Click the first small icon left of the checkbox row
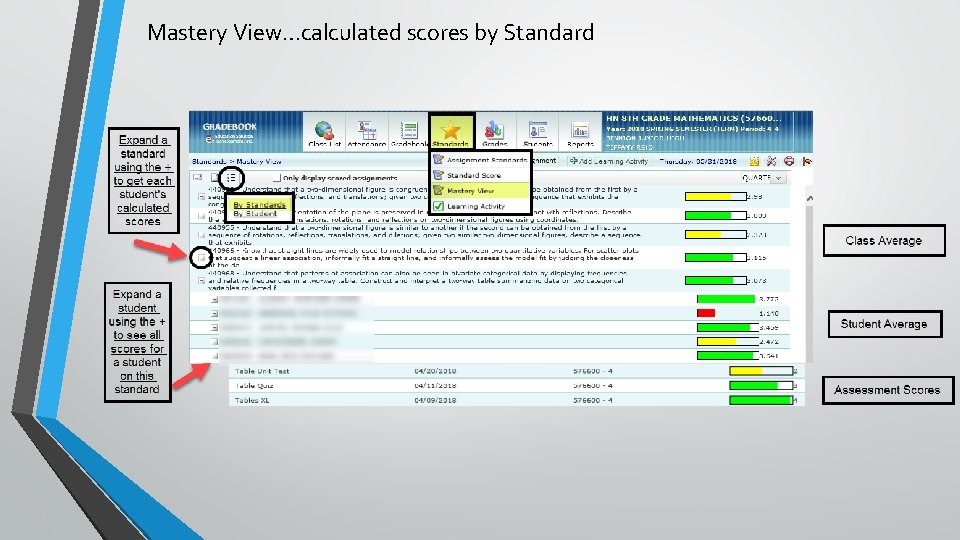 (x=198, y=178)
